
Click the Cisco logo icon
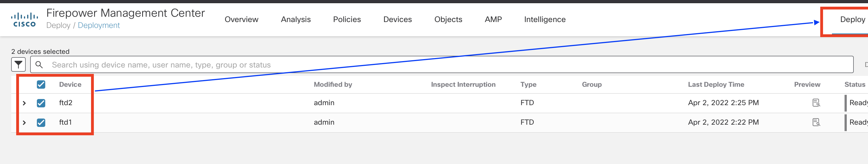(x=24, y=20)
